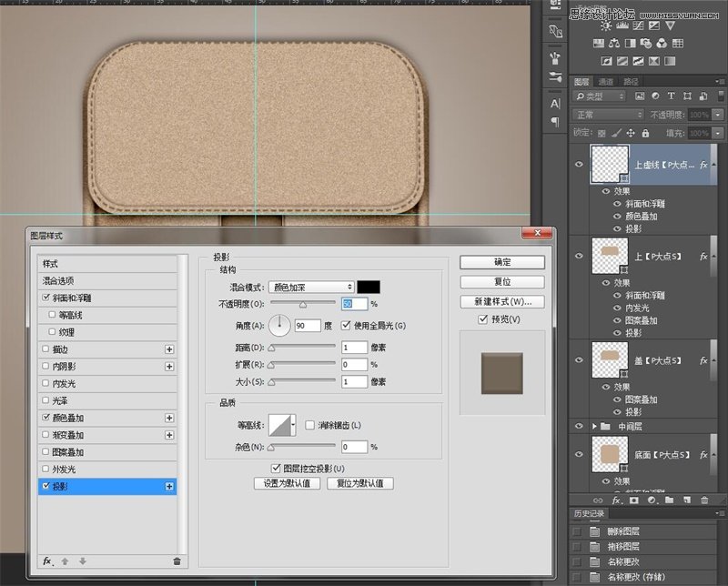The width and height of the screenshot is (728, 586).
Task: Open the layer 填充 dropdown arrow
Action: click(x=718, y=133)
